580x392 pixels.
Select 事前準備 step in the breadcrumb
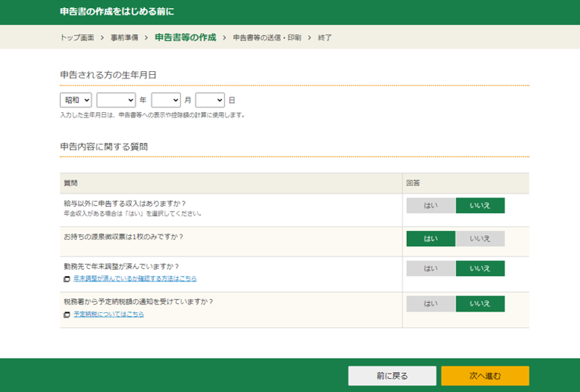(124, 37)
